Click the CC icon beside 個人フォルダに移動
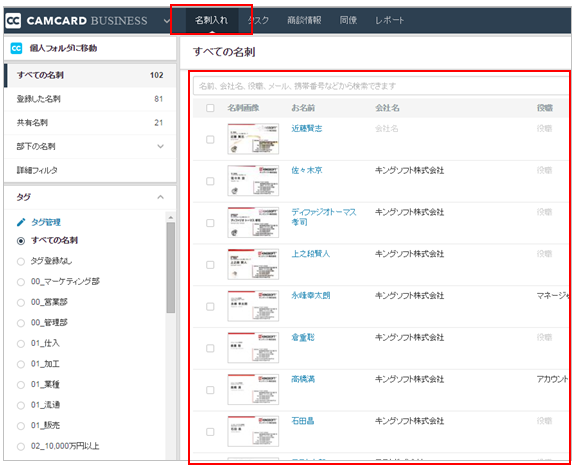The width and height of the screenshot is (575, 467). [16, 48]
